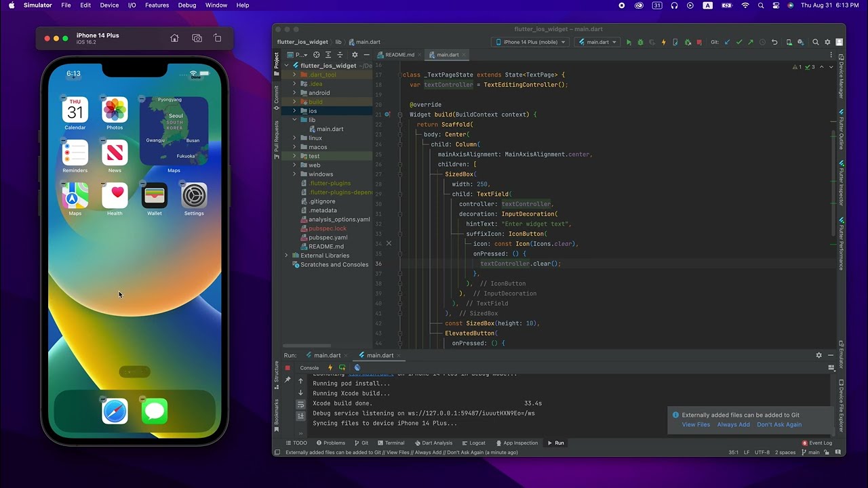Click the Simulator screenshot camera icon
Viewport: 868px width, 488px height.
click(197, 39)
